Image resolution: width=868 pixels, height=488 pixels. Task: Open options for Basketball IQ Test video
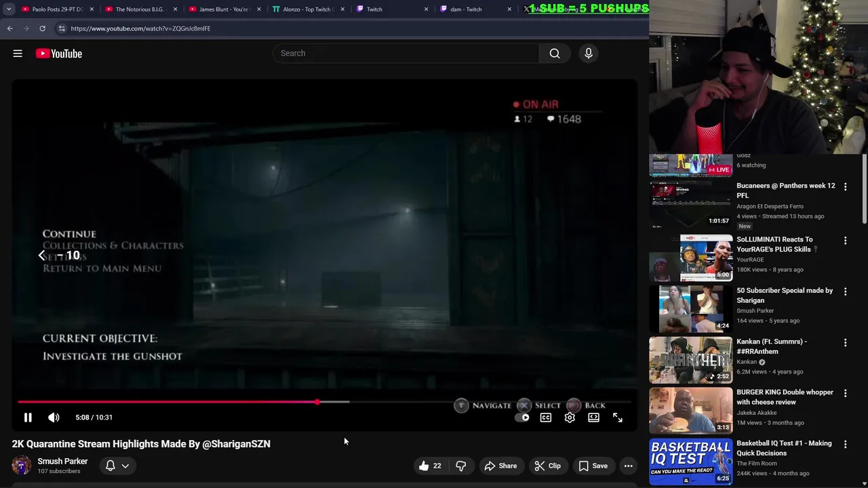point(845,445)
